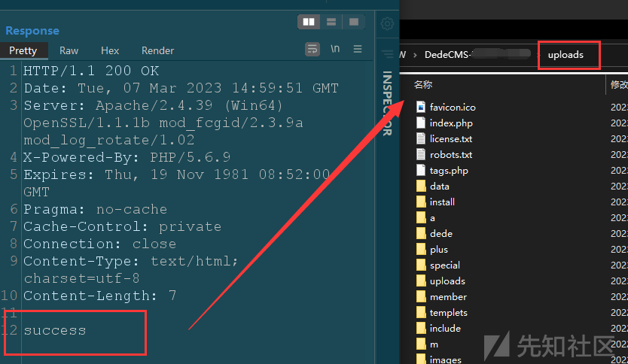Select the top-bottom split layout icon
The height and width of the screenshot is (364, 628).
[x=331, y=22]
